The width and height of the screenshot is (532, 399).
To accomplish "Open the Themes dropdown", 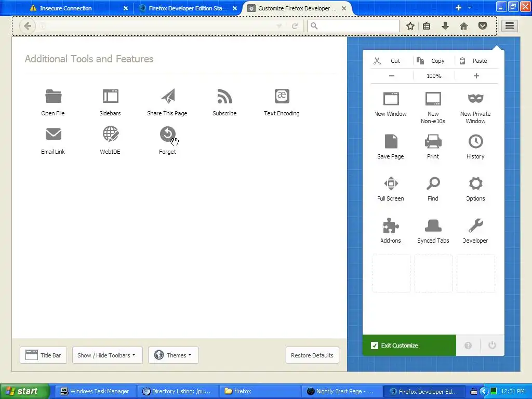I will point(174,355).
